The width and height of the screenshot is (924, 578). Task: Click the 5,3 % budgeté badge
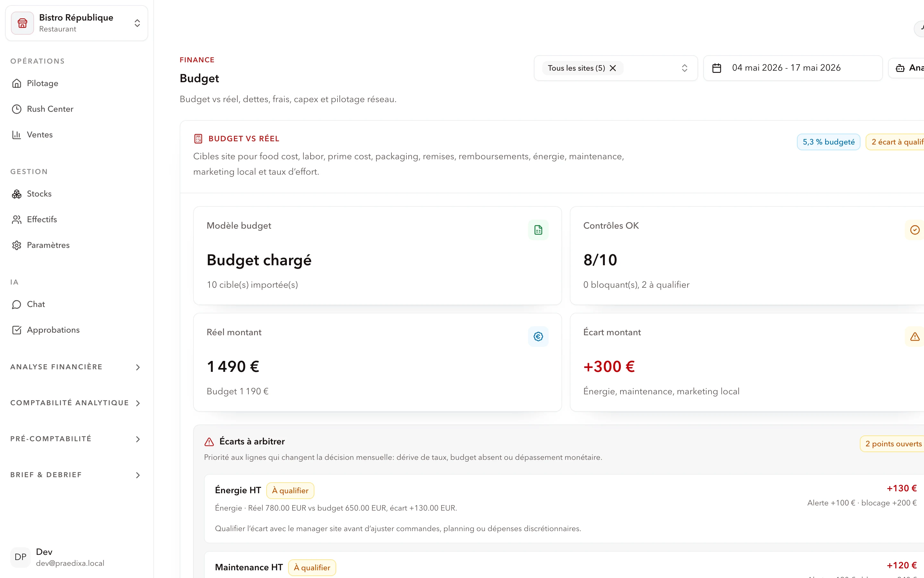[x=828, y=142]
